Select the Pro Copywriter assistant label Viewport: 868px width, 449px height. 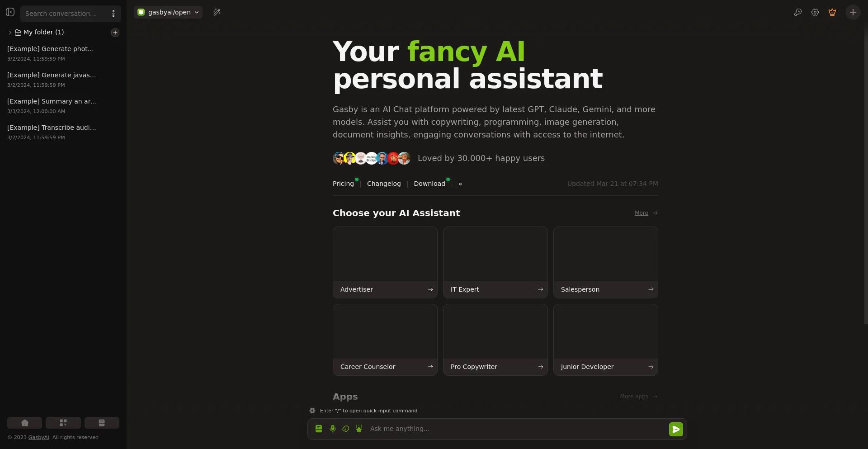(474, 367)
